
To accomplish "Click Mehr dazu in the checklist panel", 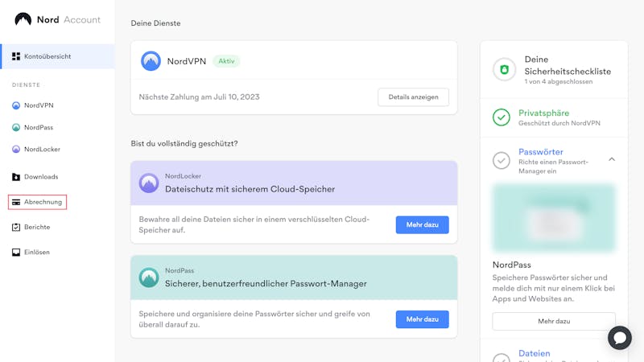I will [554, 321].
